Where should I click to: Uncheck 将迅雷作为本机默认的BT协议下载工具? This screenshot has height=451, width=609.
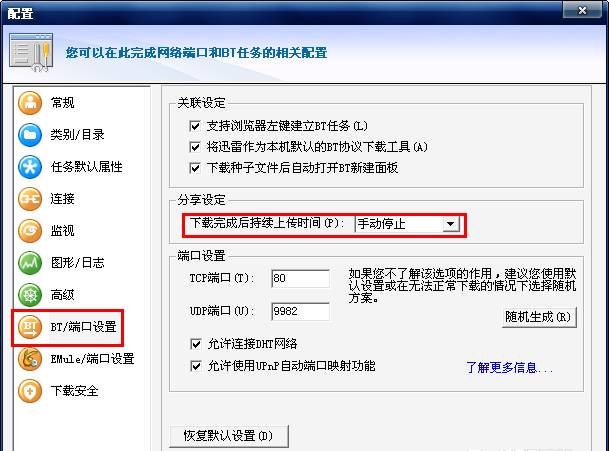click(x=195, y=147)
